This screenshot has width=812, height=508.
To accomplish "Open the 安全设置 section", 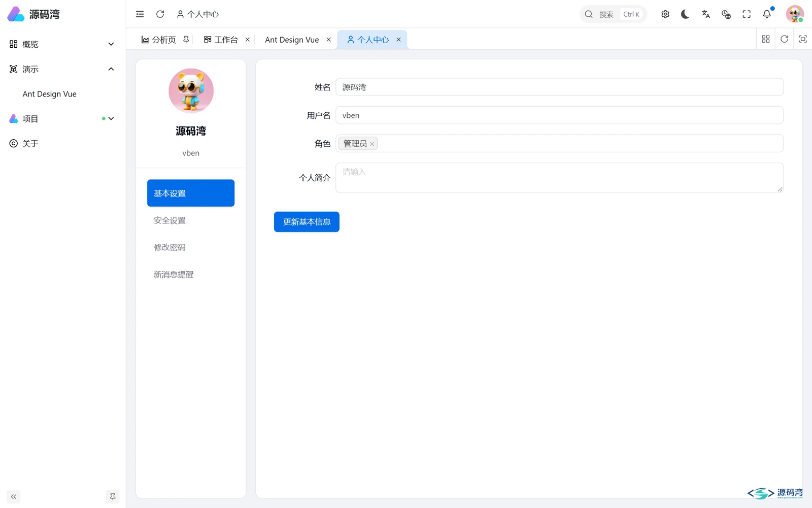I will pos(191,220).
